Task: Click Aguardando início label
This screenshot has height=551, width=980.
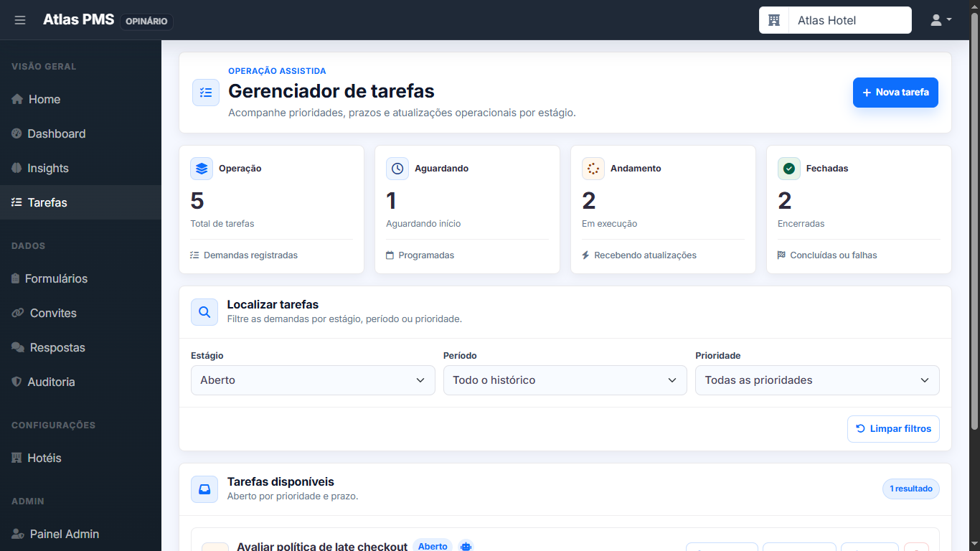Action: 423,224
